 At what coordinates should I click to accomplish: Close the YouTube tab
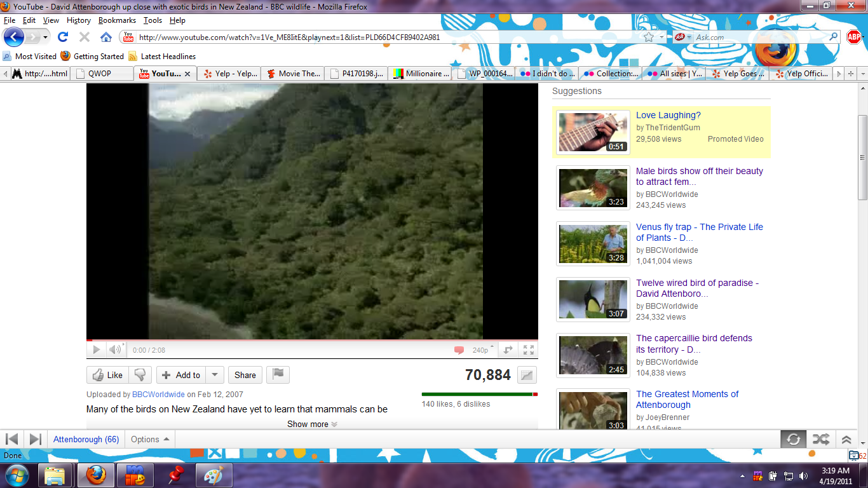[187, 74]
